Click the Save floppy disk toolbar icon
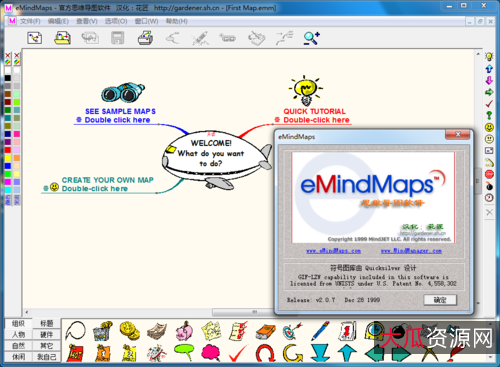Viewport: 500px width, 367px height. 117,38
